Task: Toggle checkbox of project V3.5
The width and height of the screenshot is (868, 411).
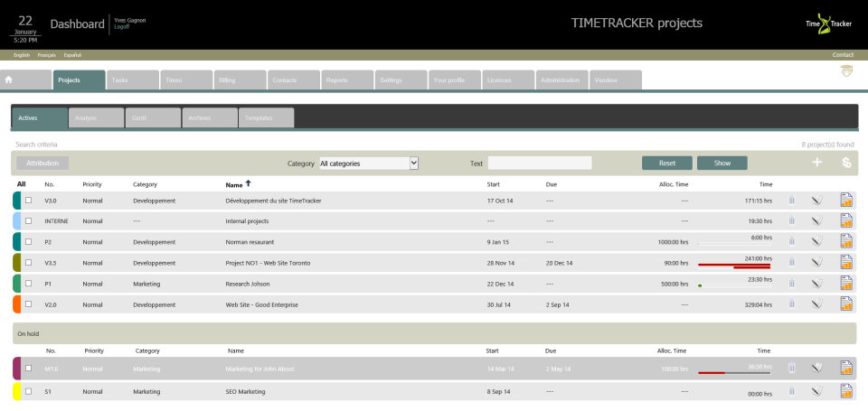Action: (x=28, y=262)
